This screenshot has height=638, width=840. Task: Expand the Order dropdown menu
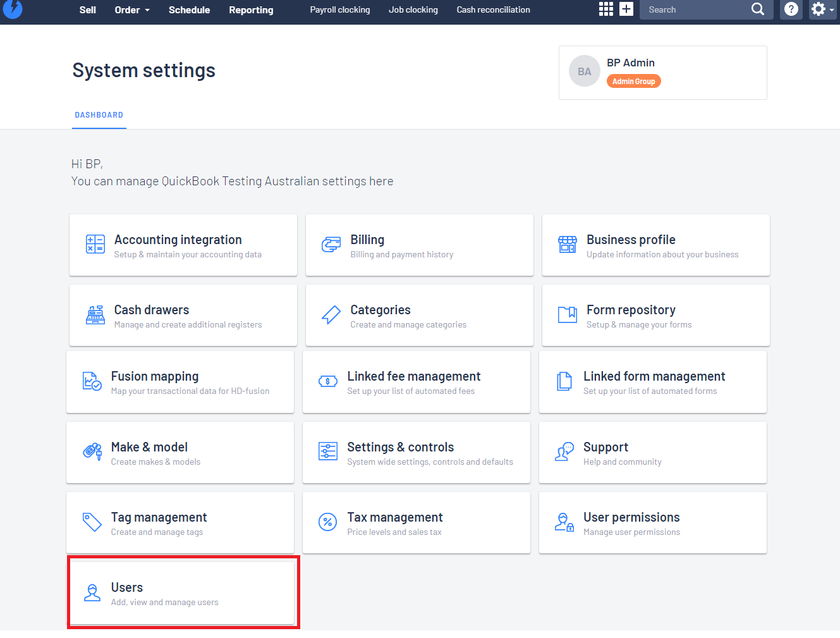[133, 9]
